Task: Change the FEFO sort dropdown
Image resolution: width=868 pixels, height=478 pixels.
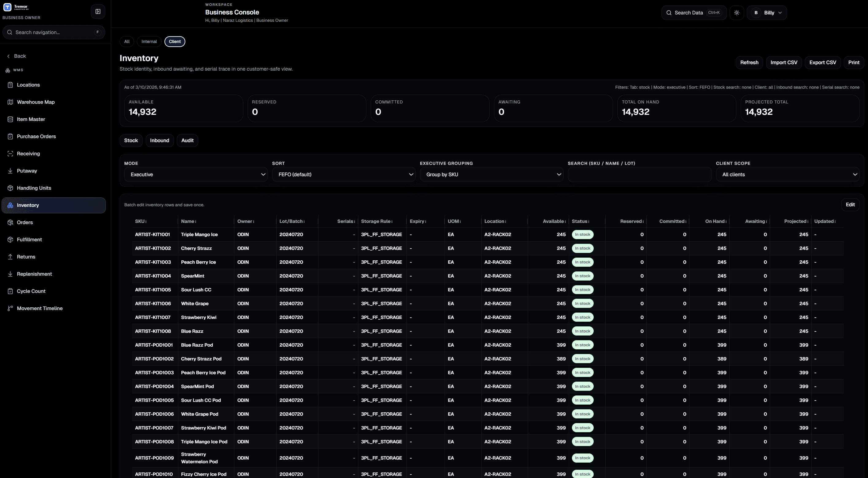Action: pyautogui.click(x=344, y=174)
